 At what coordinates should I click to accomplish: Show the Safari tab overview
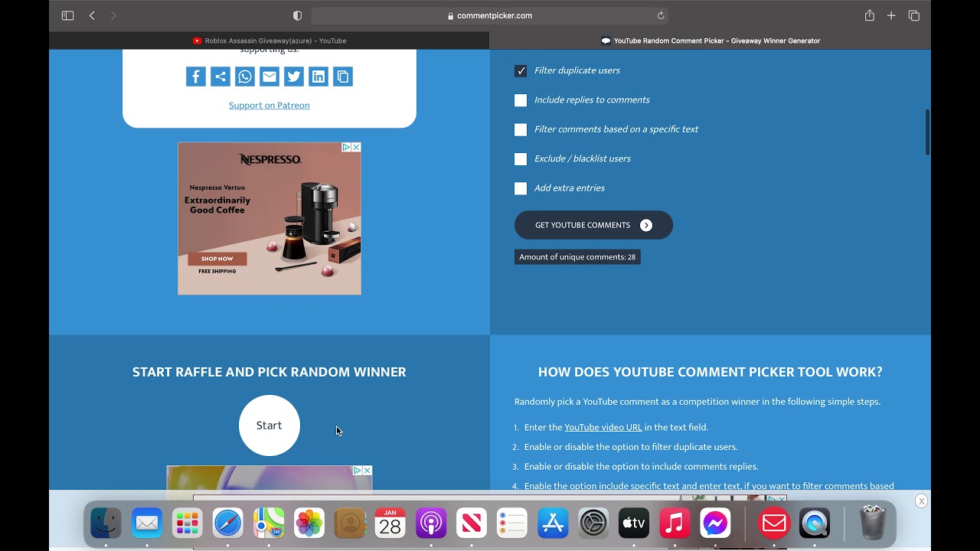point(914,15)
